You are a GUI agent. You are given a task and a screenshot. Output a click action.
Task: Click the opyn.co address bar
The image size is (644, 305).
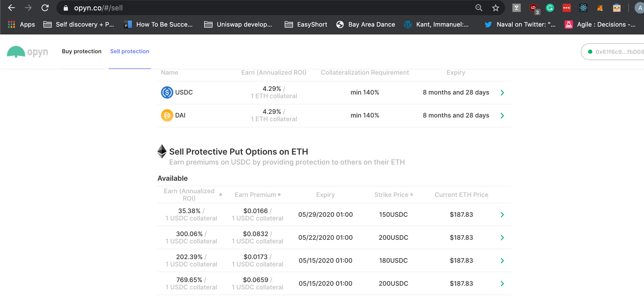[x=258, y=8]
